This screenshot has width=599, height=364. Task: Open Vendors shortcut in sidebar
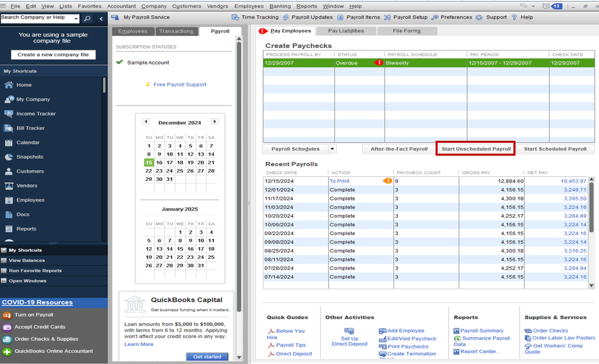point(27,186)
